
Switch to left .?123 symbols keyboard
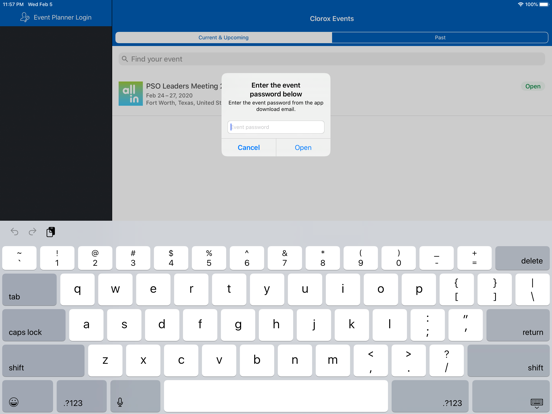pyautogui.click(x=82, y=396)
